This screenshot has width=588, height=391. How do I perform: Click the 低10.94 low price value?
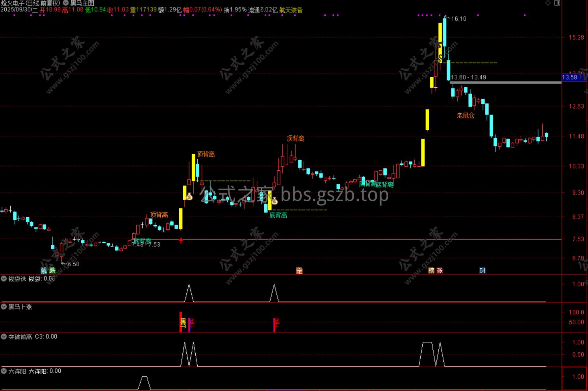pos(96,10)
